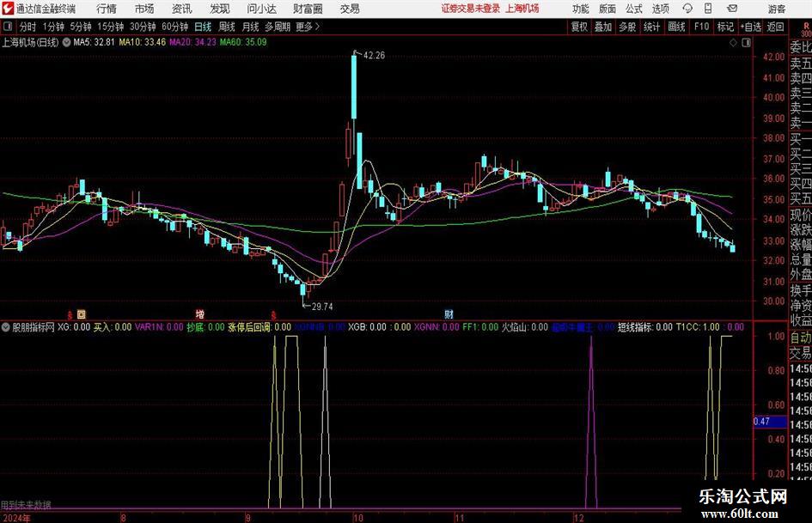The height and width of the screenshot is (523, 812).
Task: Open the 行情 menu
Action: point(107,9)
